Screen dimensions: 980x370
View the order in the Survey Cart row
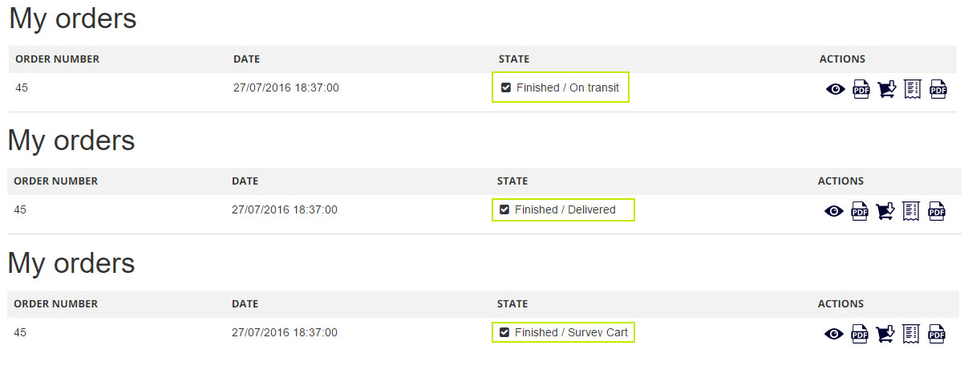tap(834, 334)
